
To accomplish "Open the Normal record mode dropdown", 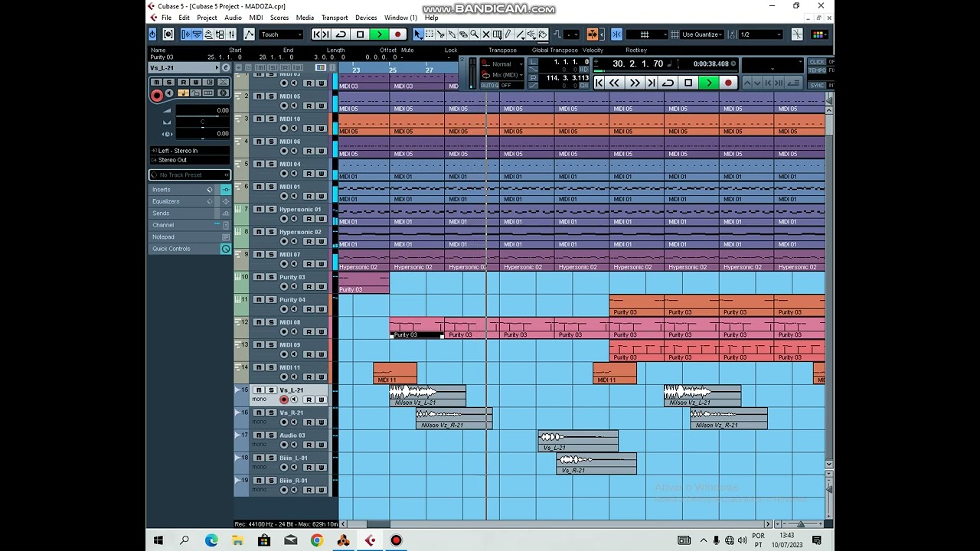I will 502,64.
